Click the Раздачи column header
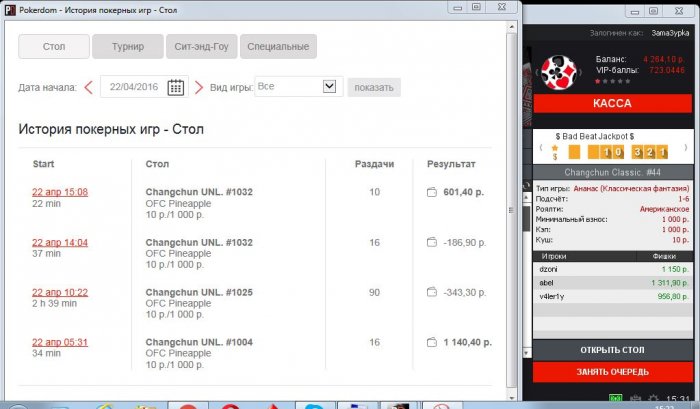The image size is (700, 409). (x=375, y=164)
